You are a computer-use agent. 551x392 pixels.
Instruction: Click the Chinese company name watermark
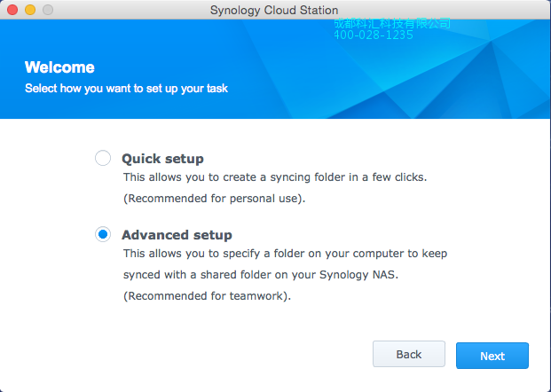[391, 24]
